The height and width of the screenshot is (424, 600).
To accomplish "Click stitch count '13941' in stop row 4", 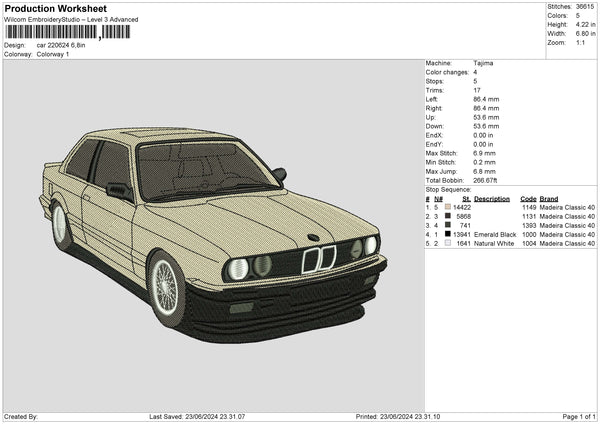I will point(462,234).
